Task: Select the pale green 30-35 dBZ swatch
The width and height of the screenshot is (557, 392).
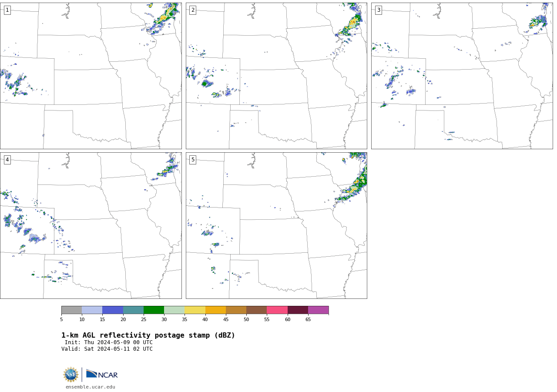Action: [174, 310]
